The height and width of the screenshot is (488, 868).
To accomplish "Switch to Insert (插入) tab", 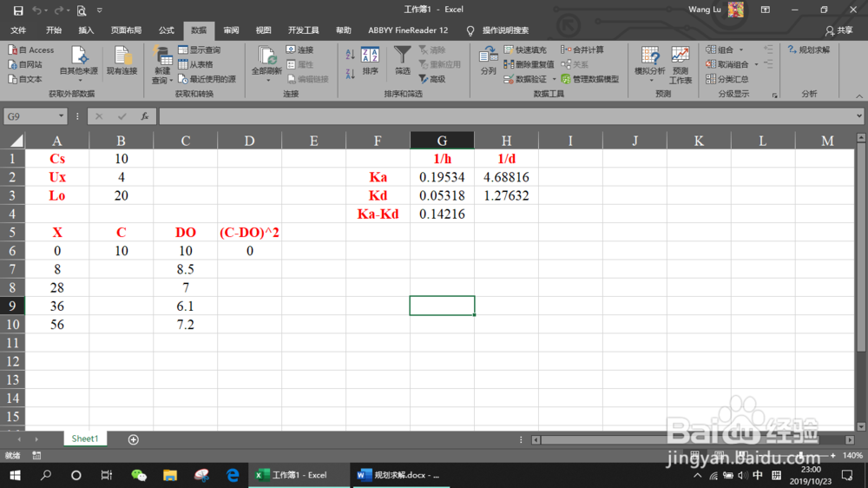I will (x=86, y=30).
